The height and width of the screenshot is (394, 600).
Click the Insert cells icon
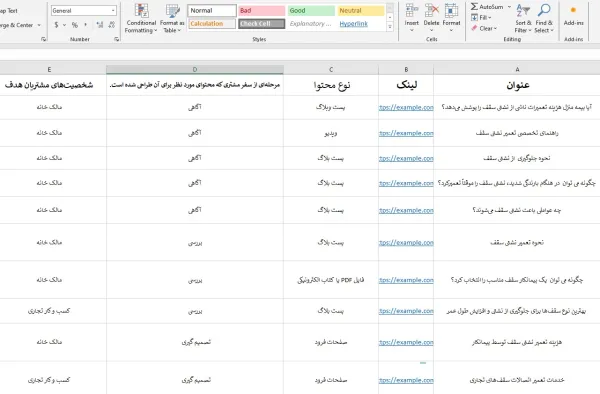412,10
